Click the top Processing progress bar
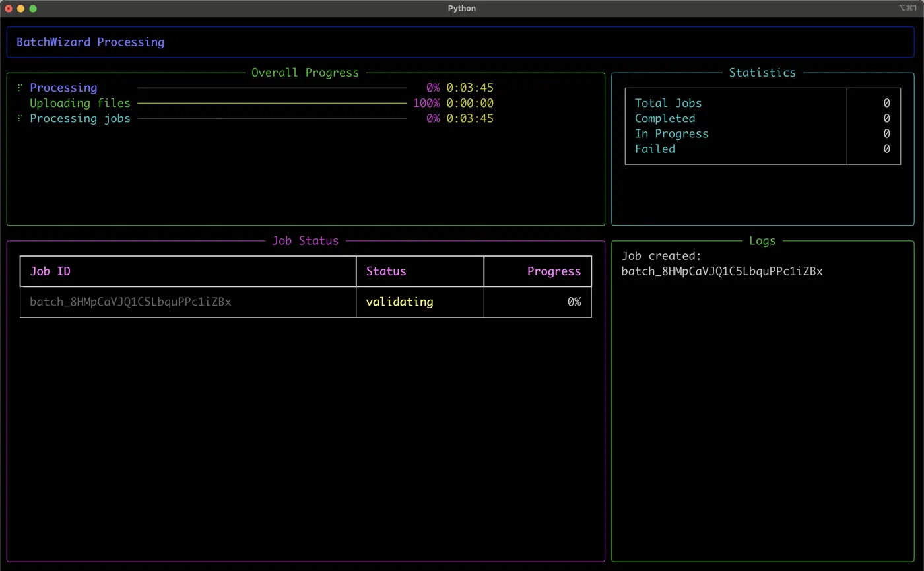Viewport: 924px width, 571px height. (x=272, y=88)
